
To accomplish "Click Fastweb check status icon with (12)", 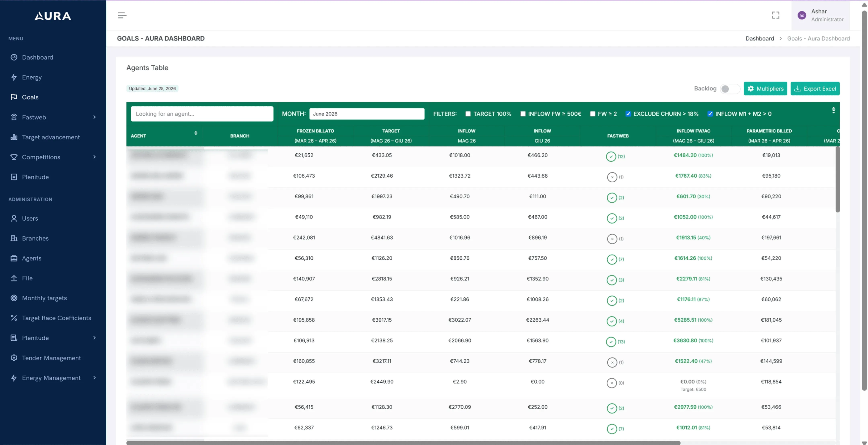I will [x=611, y=156].
